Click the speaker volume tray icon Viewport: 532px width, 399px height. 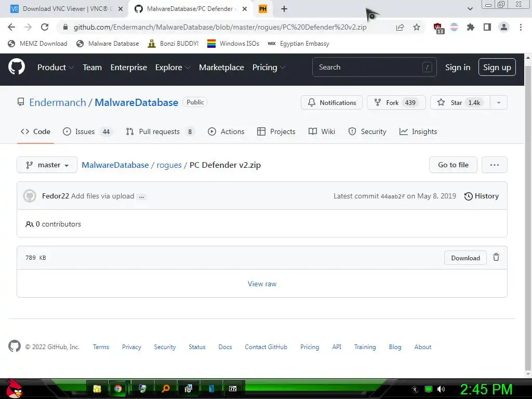coord(441,389)
